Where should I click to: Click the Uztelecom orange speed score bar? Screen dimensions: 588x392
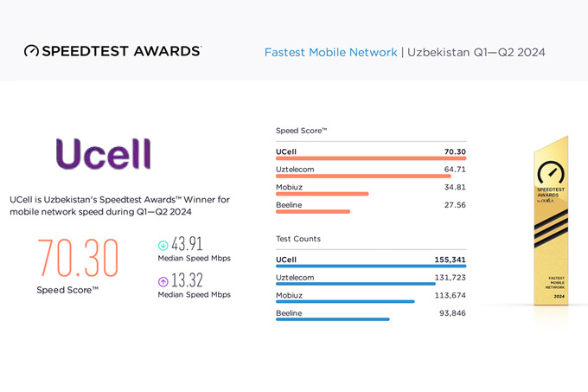[363, 177]
